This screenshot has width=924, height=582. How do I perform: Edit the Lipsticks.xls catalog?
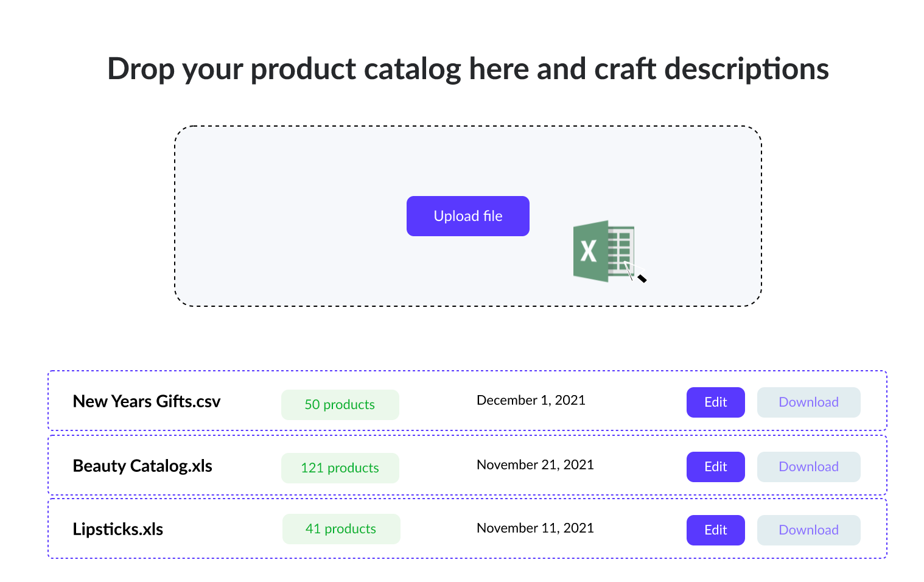pos(715,530)
